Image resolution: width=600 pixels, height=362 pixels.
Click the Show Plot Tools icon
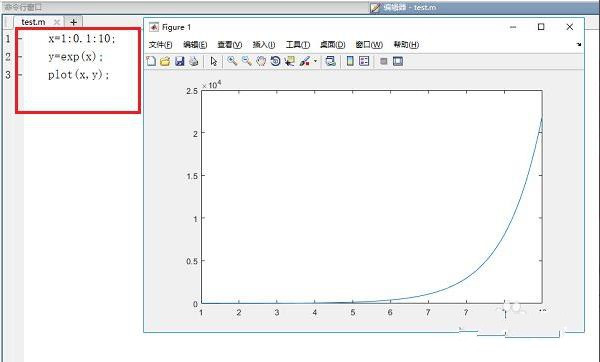pyautogui.click(x=398, y=61)
